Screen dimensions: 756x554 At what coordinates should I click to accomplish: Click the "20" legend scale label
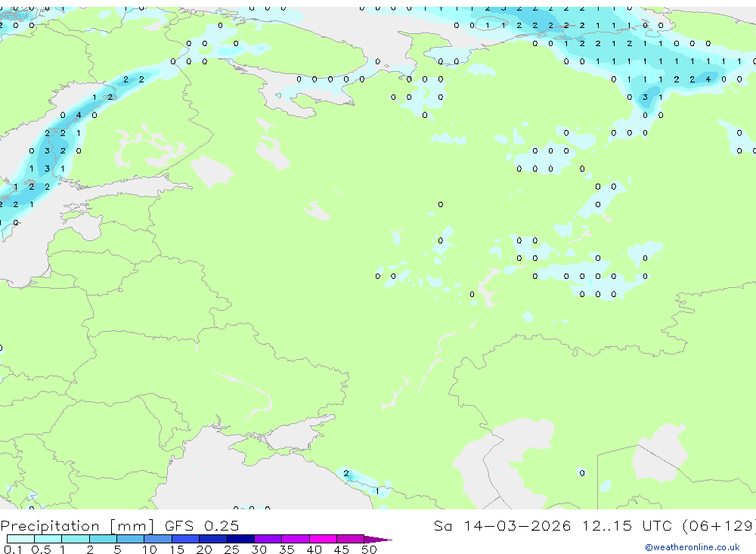coord(204,549)
